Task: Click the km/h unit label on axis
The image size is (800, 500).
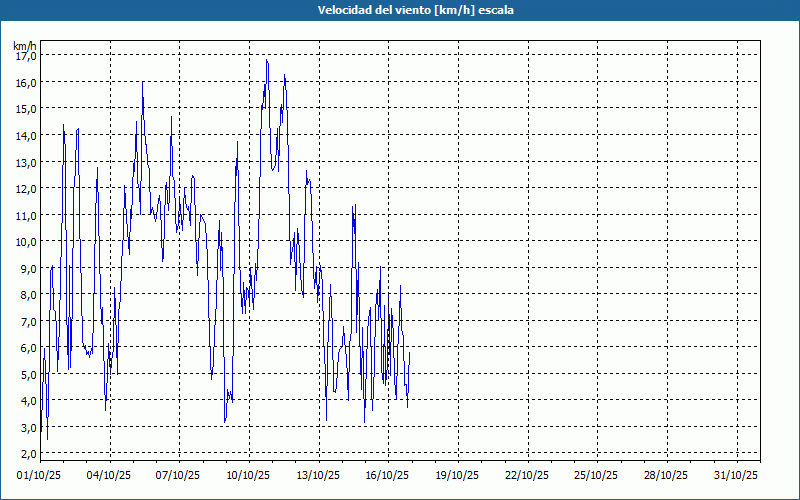Action: click(x=25, y=46)
